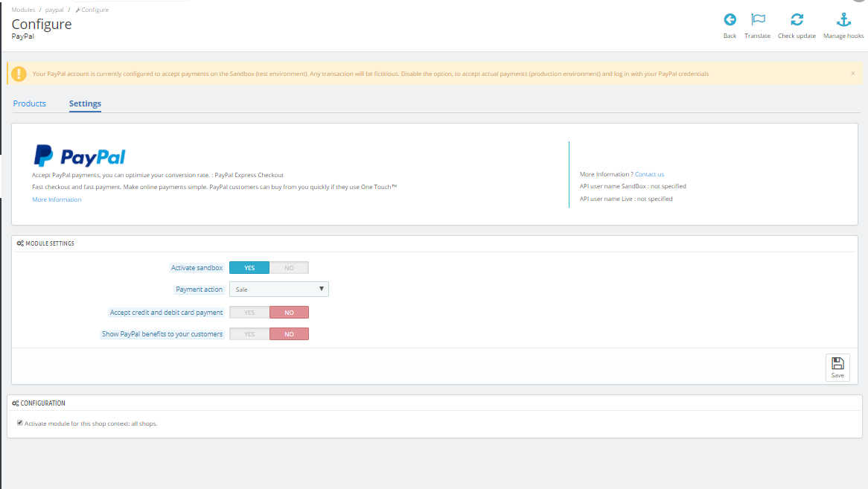The height and width of the screenshot is (489, 868).
Task: Click the warning exclamation icon in alert
Action: [19, 74]
